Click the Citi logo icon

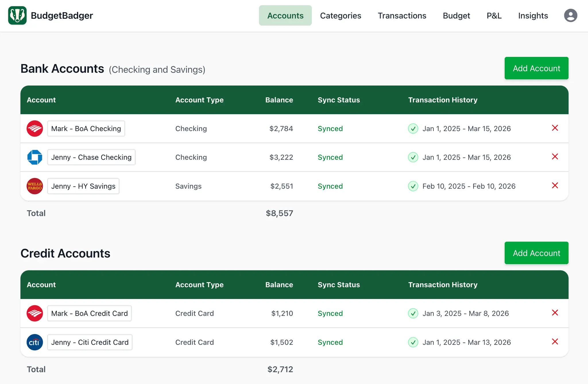coord(35,342)
